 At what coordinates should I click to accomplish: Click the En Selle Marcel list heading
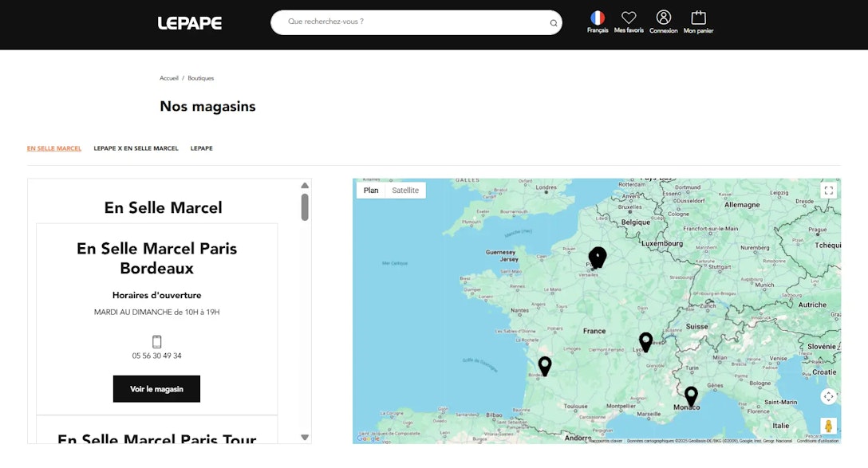(x=164, y=207)
